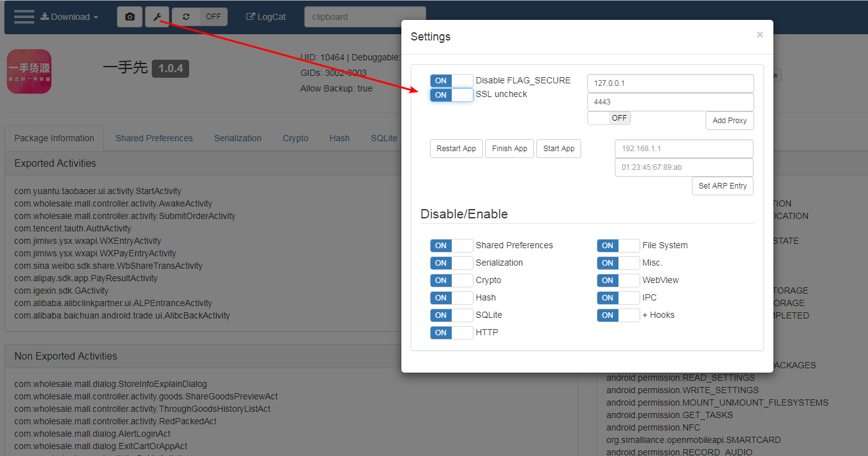Toggle HTTP hook switch
The width and height of the screenshot is (868, 456).
pos(452,332)
